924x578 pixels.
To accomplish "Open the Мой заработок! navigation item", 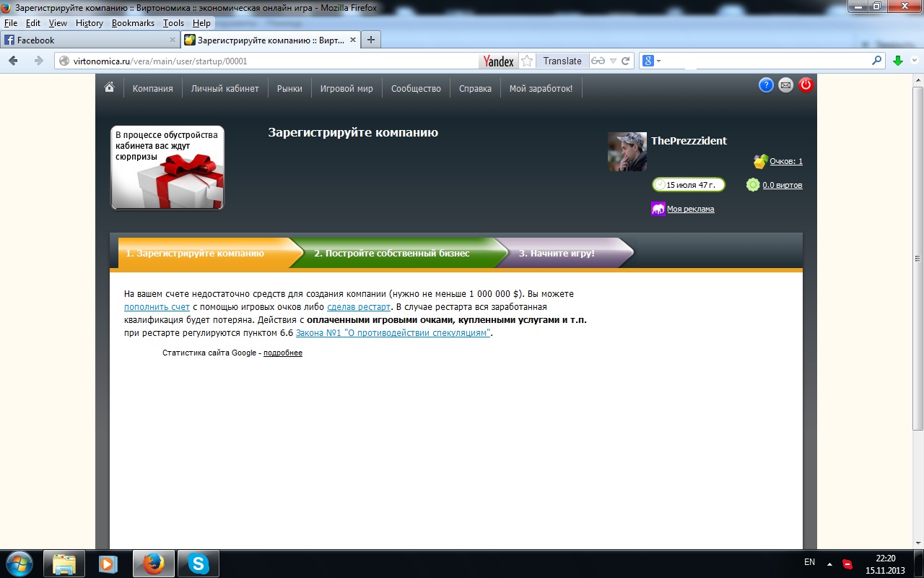I will pyautogui.click(x=541, y=89).
